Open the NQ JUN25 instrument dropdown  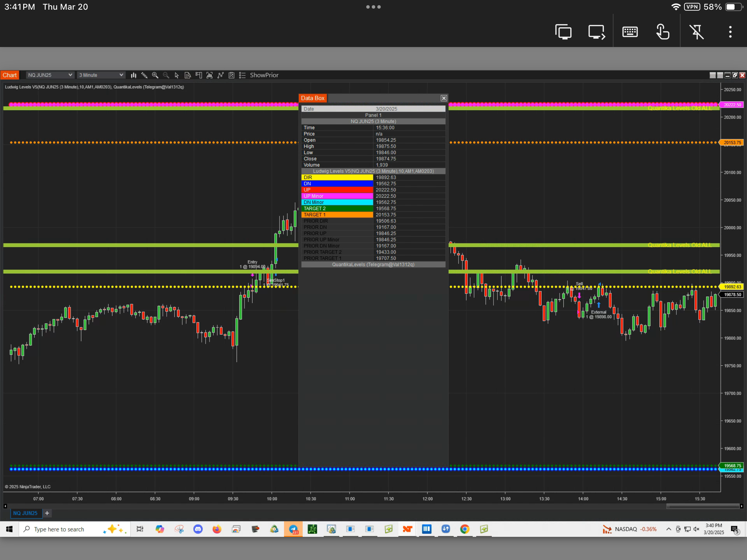(x=50, y=75)
